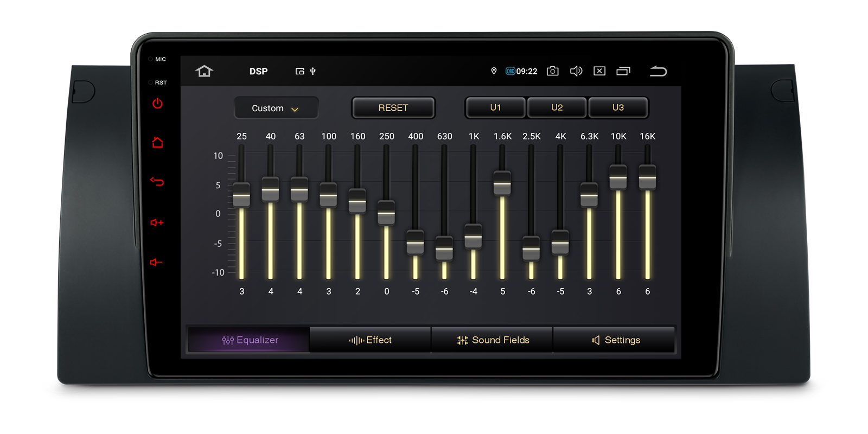This screenshot has height=434, width=868.
Task: Tap the speaker volume icon
Action: (576, 71)
